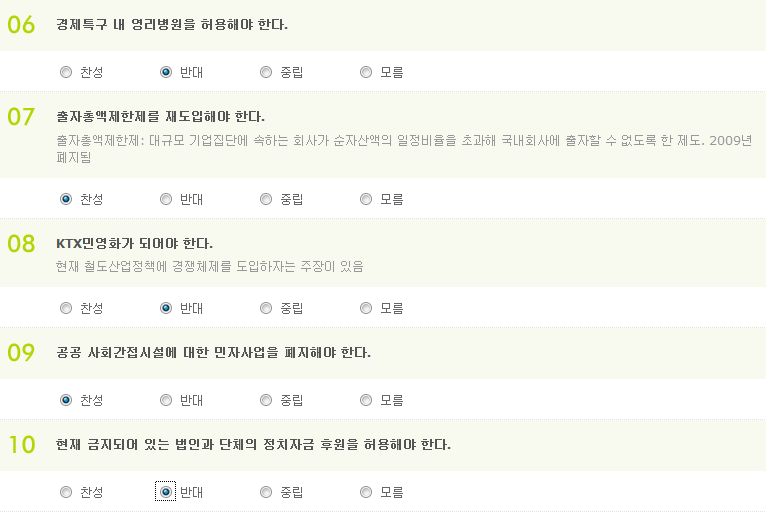766x515 pixels.
Task: Choose 중립 for question 10 정치자금
Action: tap(266, 492)
